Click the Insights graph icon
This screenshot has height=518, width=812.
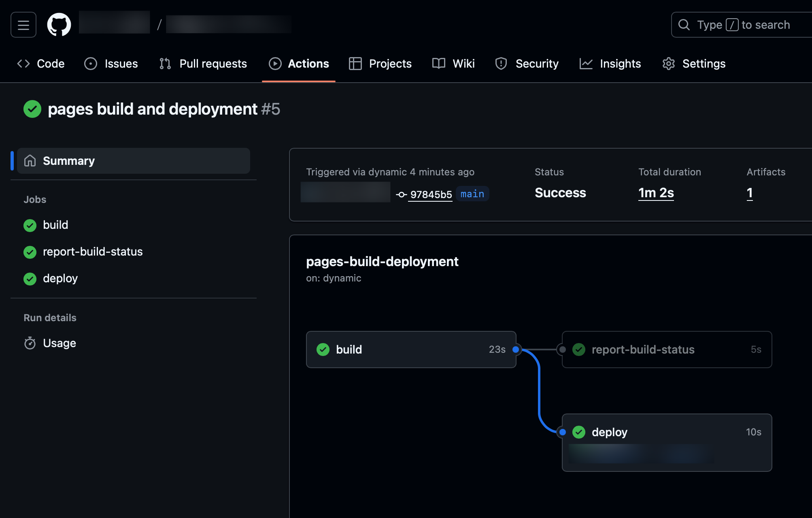tap(586, 64)
